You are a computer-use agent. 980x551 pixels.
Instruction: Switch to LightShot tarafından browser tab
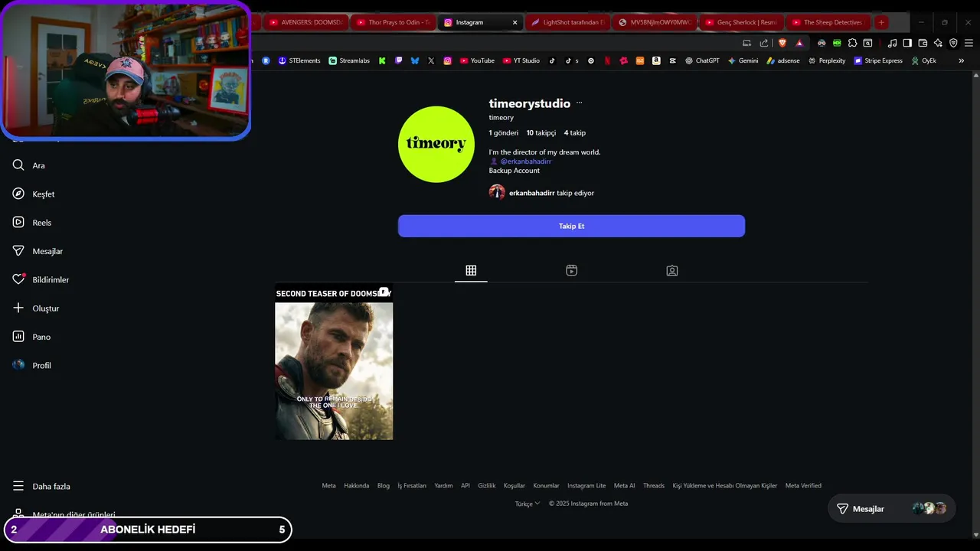[567, 22]
